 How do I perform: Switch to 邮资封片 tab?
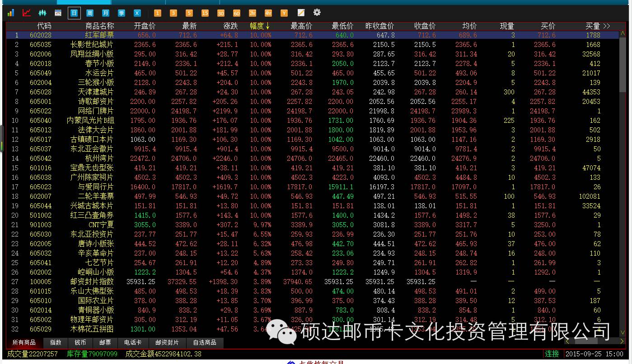(167, 343)
